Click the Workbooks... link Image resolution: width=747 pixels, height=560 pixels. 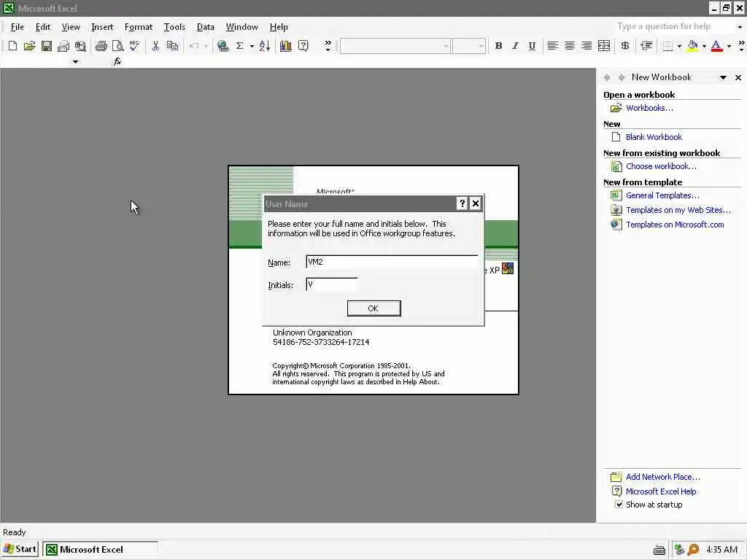[649, 108]
